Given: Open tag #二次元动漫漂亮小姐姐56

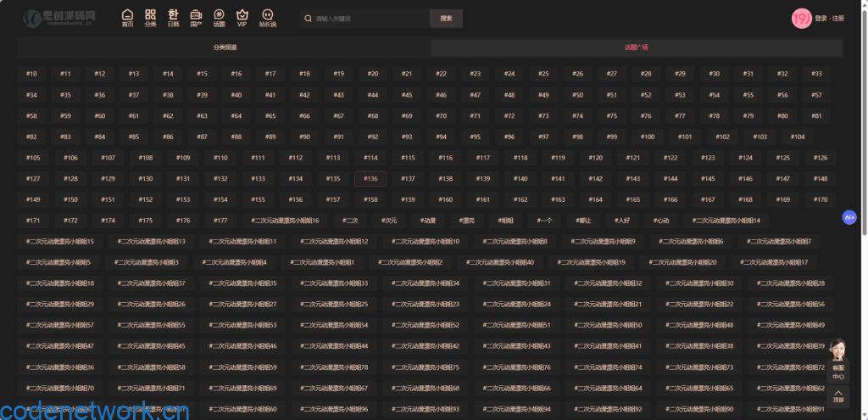Looking at the screenshot, I should pyautogui.click(x=791, y=305).
